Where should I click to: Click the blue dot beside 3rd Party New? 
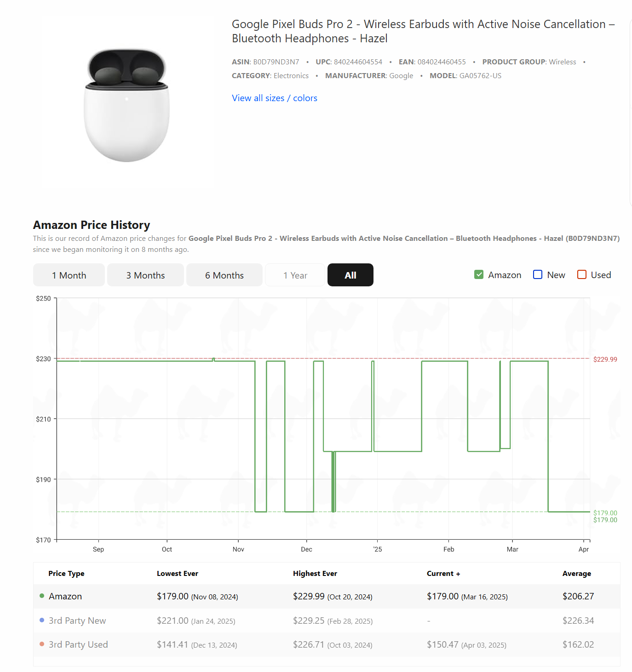pos(42,621)
